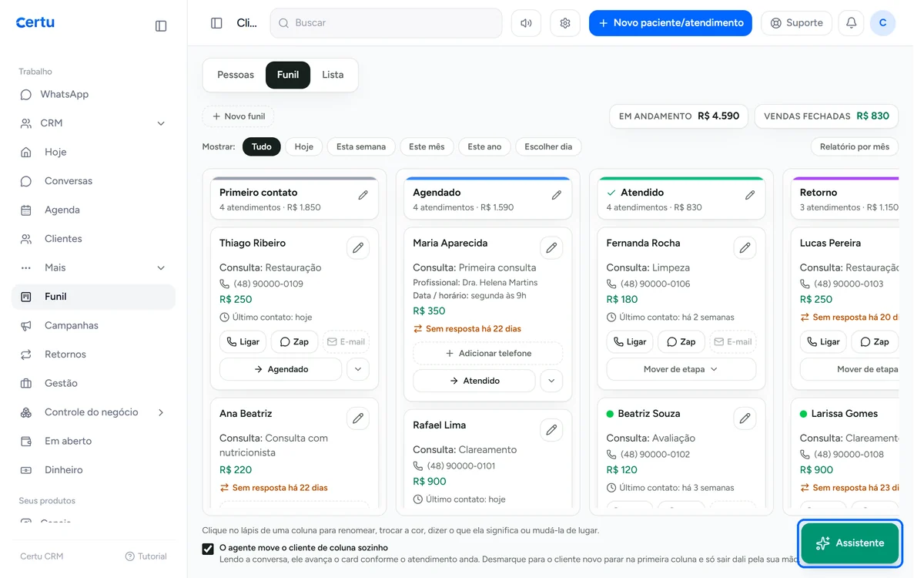Open settings gear in top bar
Image resolution: width=924 pixels, height=578 pixels.
(x=565, y=23)
